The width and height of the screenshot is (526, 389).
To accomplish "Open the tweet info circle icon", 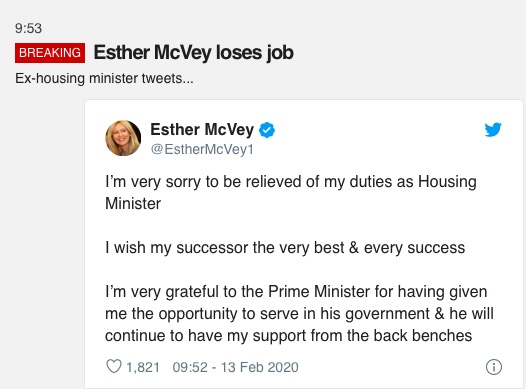I will (494, 367).
